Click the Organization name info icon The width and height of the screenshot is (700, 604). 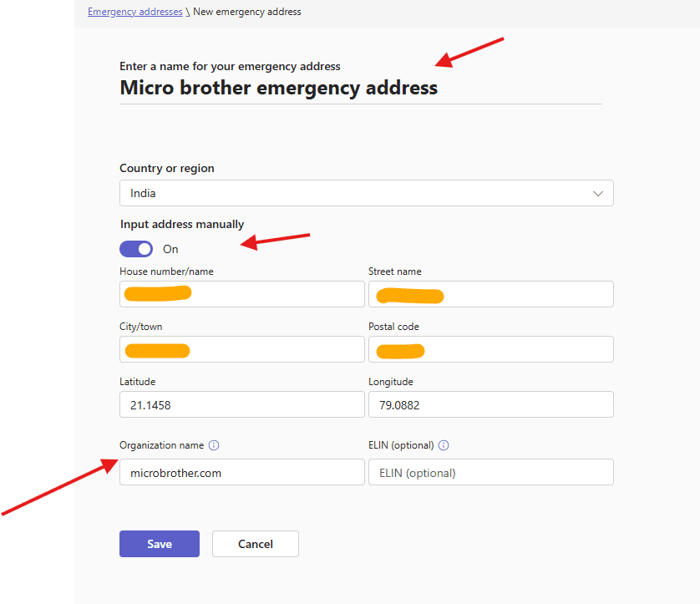pos(214,446)
